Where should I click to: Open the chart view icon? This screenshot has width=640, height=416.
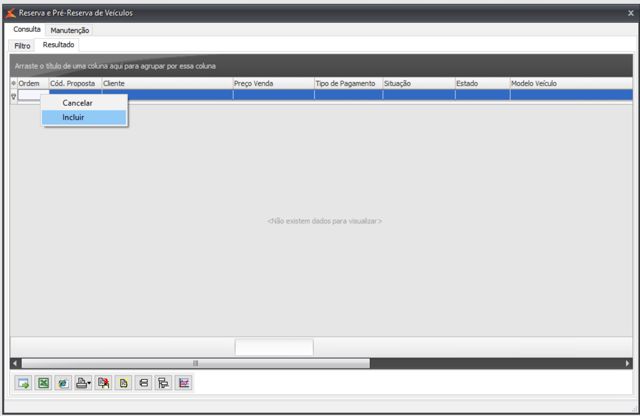click(184, 383)
